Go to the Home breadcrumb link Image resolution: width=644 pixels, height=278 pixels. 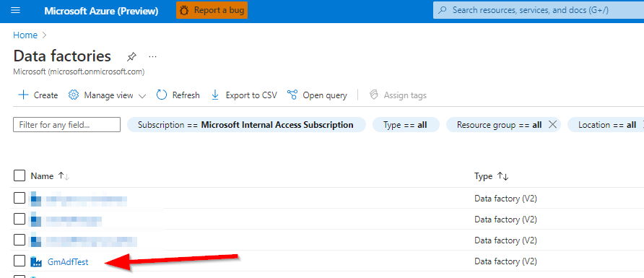25,35
